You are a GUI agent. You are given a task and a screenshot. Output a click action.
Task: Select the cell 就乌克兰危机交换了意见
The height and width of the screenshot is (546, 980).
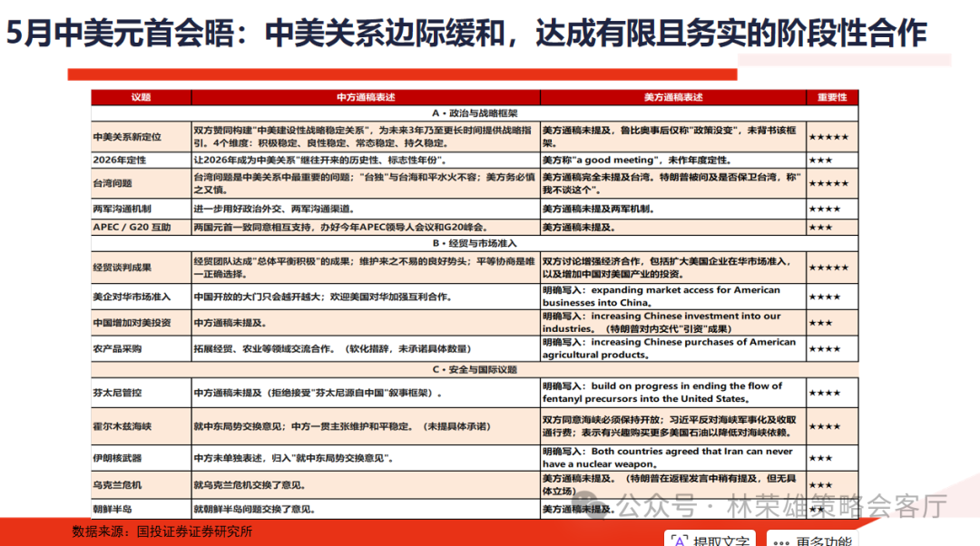(x=366, y=484)
